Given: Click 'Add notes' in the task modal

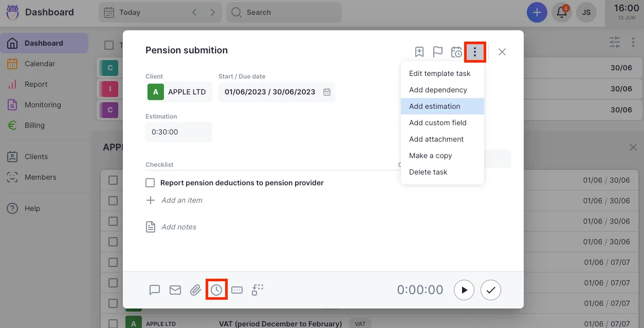Looking at the screenshot, I should (177, 226).
